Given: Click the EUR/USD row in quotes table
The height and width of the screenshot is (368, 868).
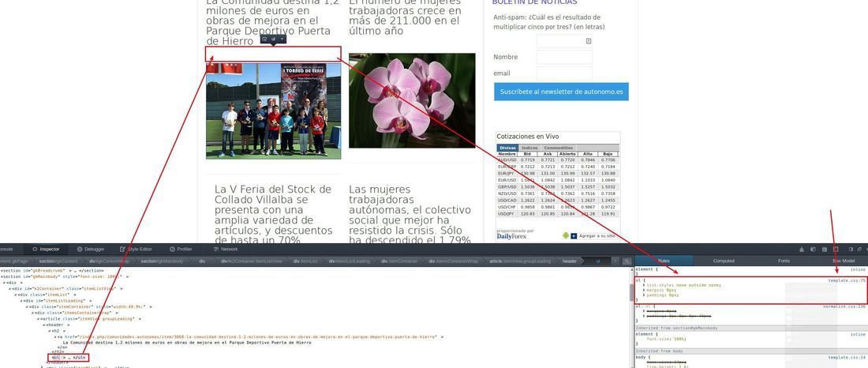Looking at the screenshot, I should [557, 180].
